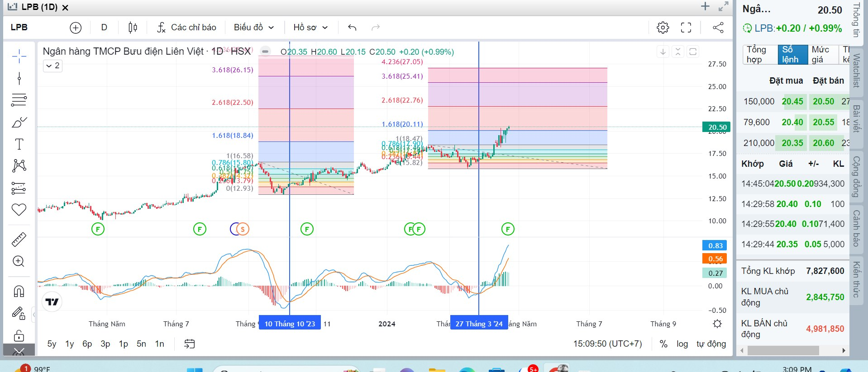Select the 5n time range
The image size is (868, 372).
coord(142,344)
